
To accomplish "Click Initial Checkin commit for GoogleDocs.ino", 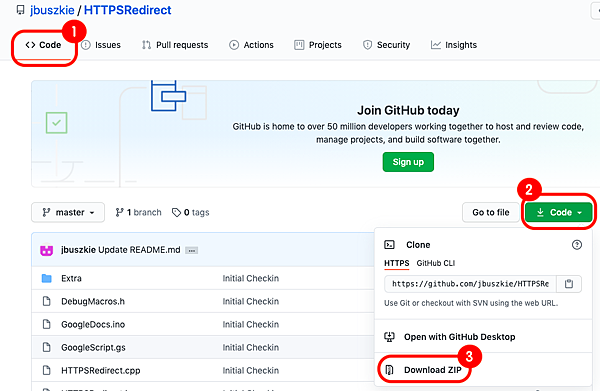I will coord(251,324).
